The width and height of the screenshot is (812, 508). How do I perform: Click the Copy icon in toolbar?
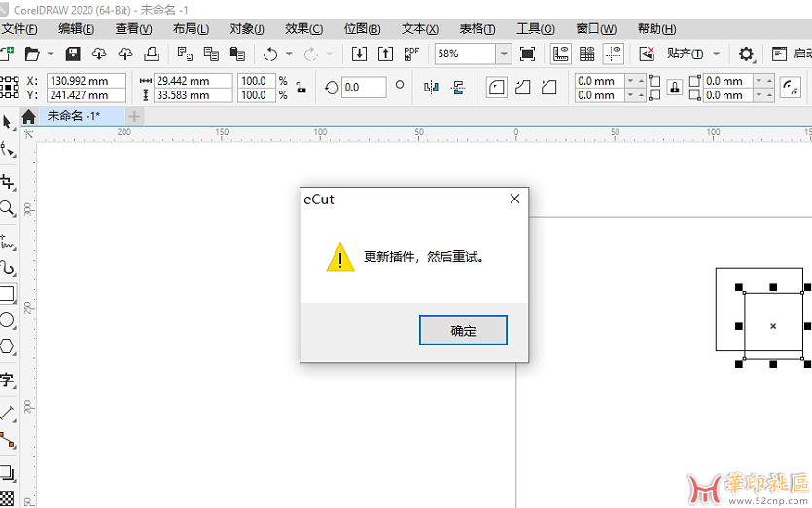[211, 54]
